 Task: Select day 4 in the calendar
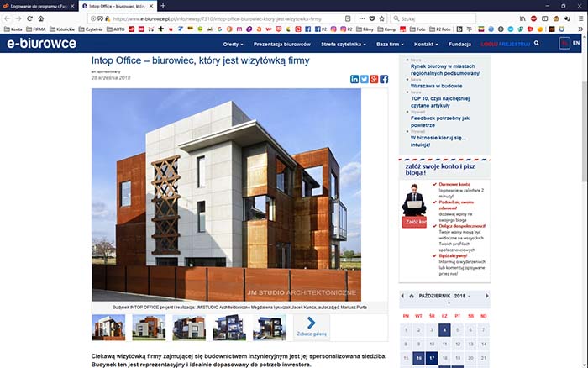[444, 330]
